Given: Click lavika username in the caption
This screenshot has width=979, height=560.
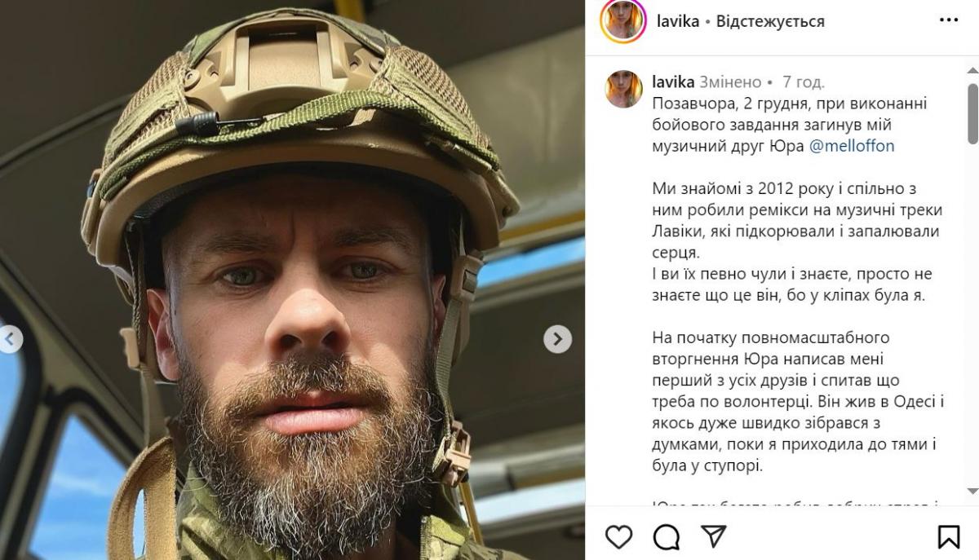Looking at the screenshot, I should [x=673, y=82].
